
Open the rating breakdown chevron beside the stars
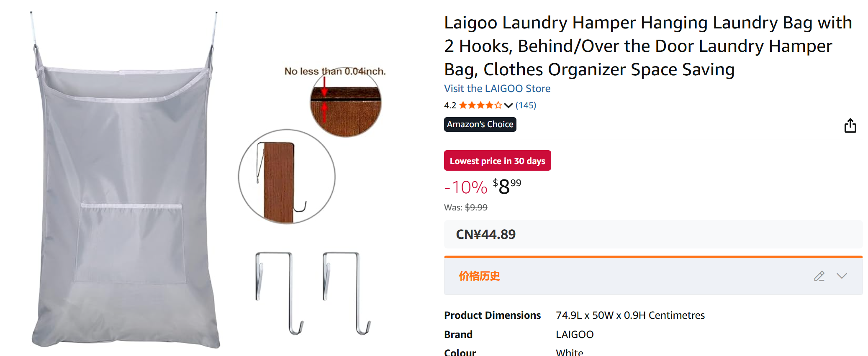[x=508, y=105]
